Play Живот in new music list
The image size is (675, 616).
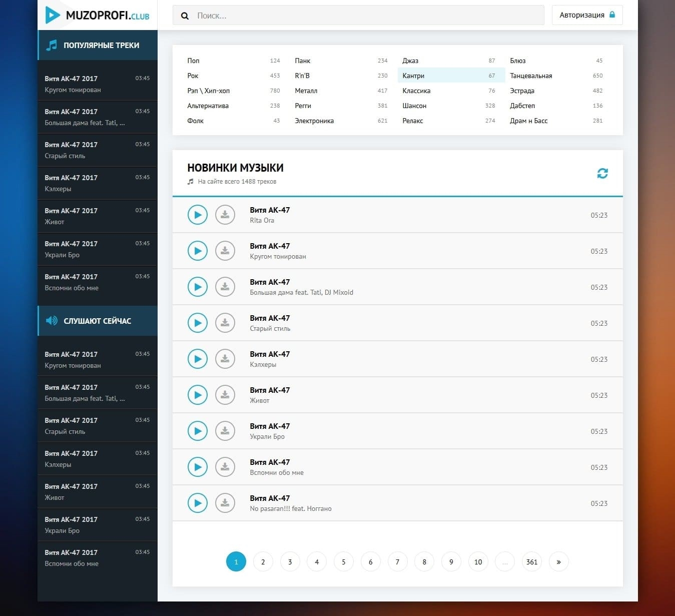coord(198,395)
